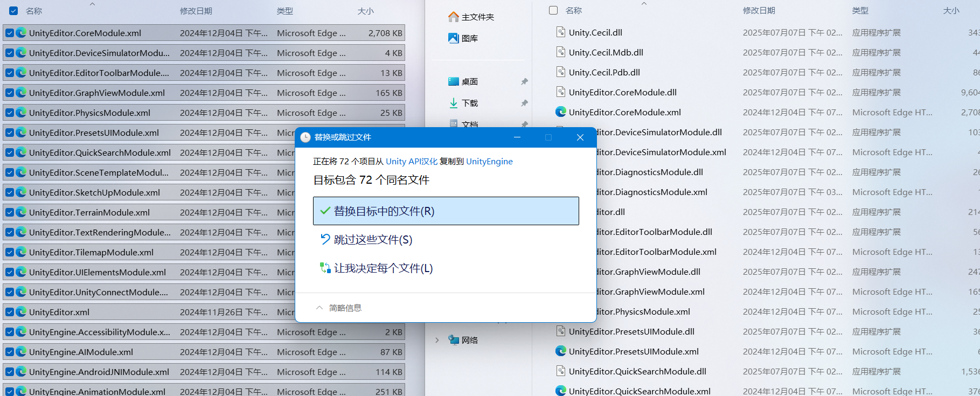Open 图库 gallery in navigation pane
Image resolution: width=980 pixels, height=396 pixels.
coord(463,38)
